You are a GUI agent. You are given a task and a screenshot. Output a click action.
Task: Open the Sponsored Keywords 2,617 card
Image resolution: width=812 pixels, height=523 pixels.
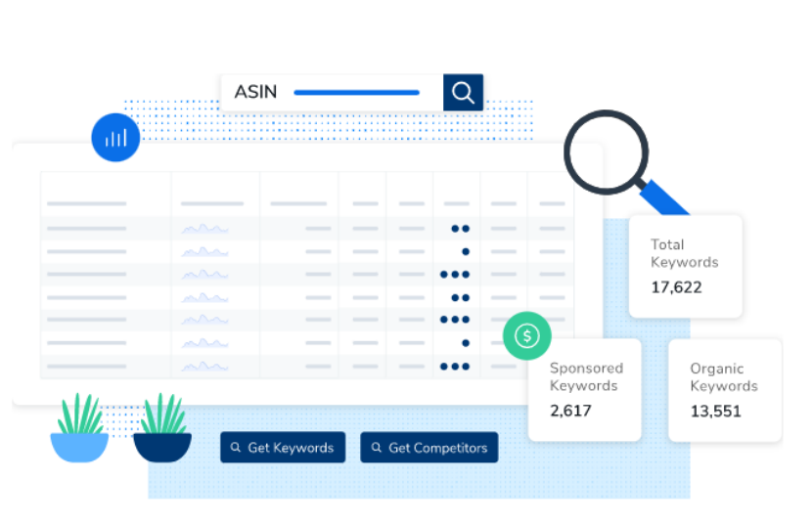tap(584, 389)
